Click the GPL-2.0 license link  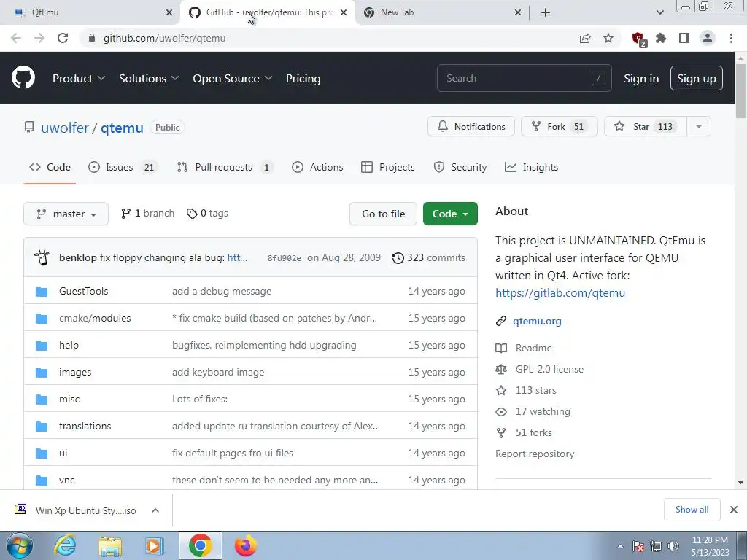(549, 369)
